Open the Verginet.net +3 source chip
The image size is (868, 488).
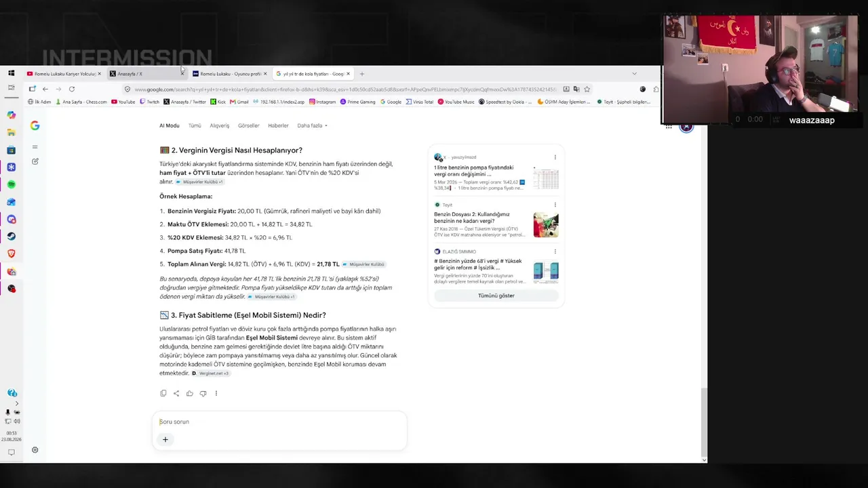click(211, 373)
